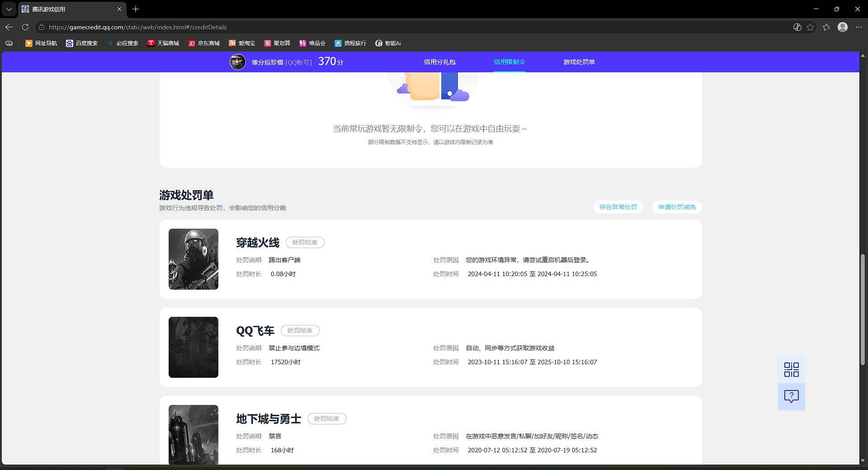Screen dimensions: 868x470
Task: Open the tab list dropdown arrow
Action: (x=9, y=9)
